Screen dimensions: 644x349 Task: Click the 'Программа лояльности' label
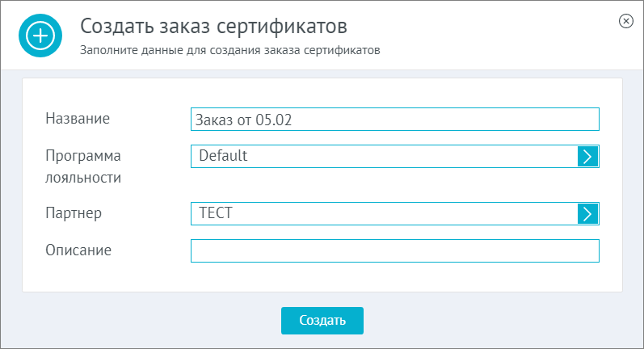[x=83, y=166]
